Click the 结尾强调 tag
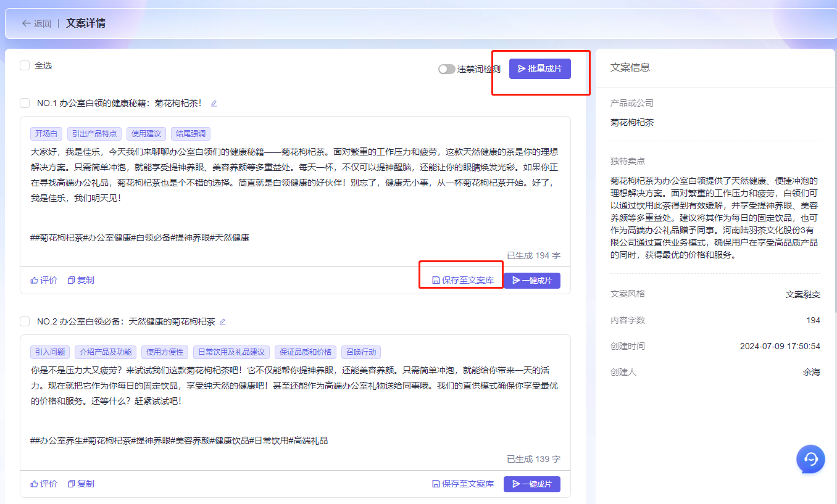Screen dimensions: 837x504 point(191,134)
